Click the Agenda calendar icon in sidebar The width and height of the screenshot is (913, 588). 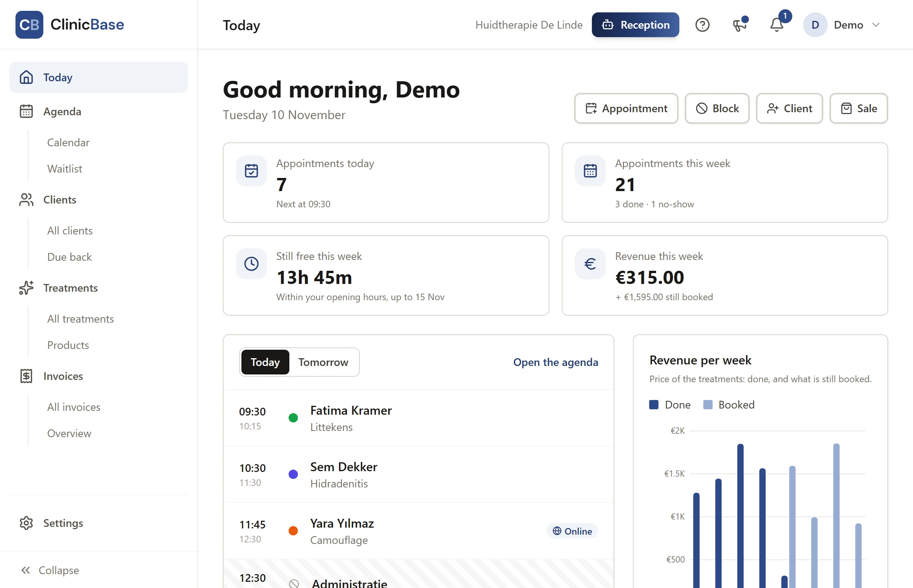tap(26, 111)
